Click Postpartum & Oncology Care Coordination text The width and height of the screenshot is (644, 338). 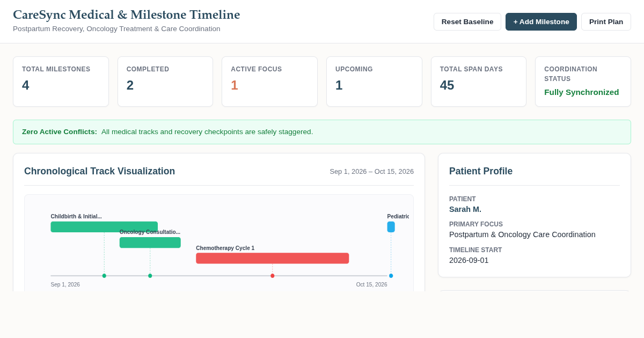tap(522, 234)
